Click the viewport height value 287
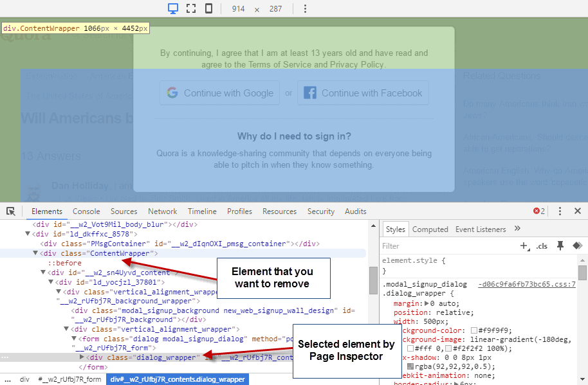Image resolution: width=588 pixels, height=385 pixels. pos(275,8)
